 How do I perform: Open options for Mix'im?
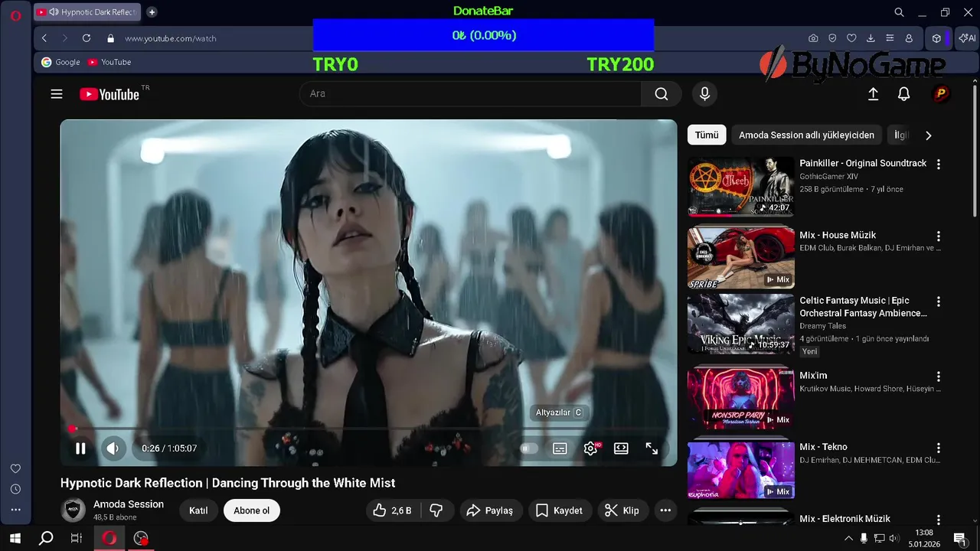pyautogui.click(x=939, y=377)
